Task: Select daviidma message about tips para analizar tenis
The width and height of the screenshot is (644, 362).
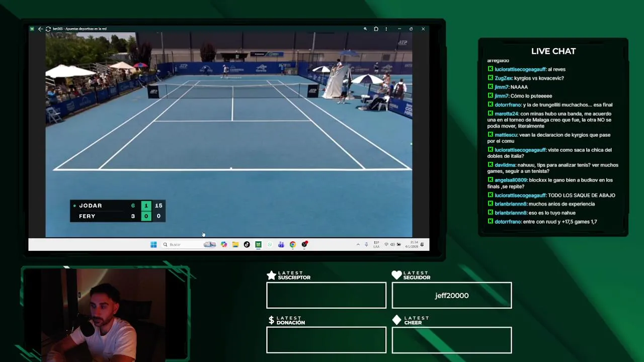Action: point(553,168)
